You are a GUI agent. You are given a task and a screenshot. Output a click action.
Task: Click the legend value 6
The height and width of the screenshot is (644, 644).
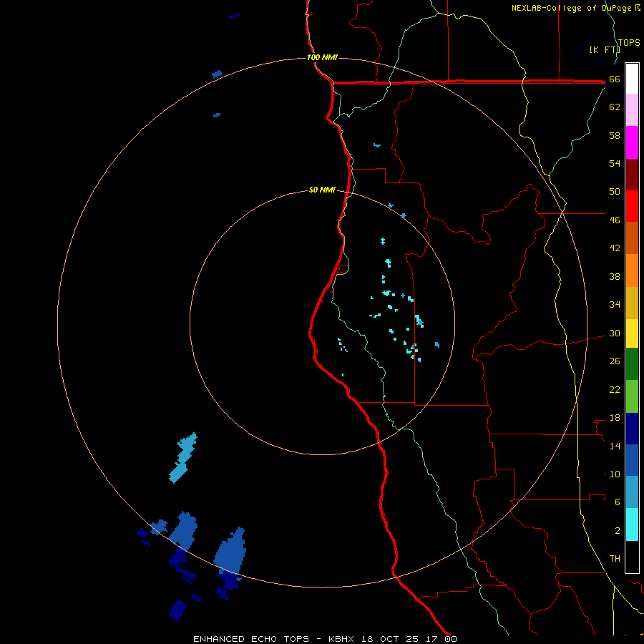coord(617,502)
